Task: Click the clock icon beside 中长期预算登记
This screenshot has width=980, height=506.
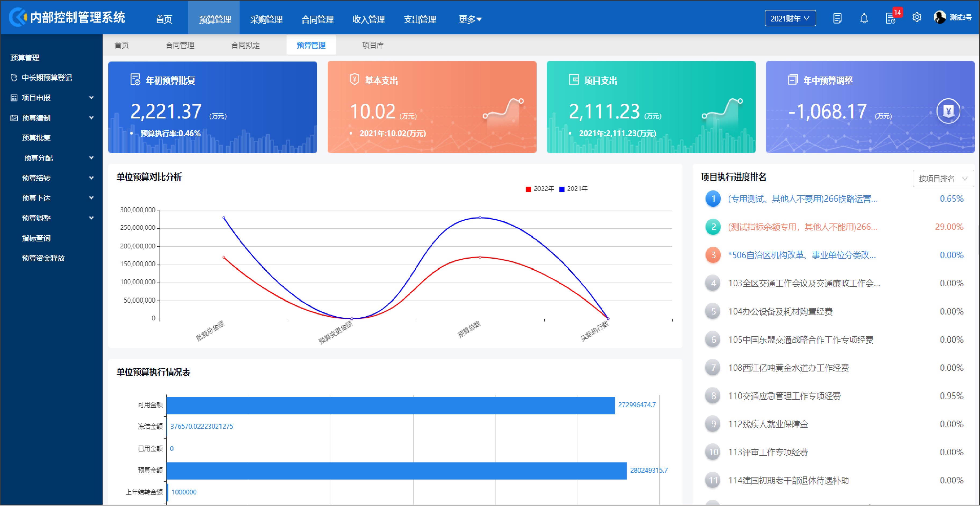Action: pos(14,78)
